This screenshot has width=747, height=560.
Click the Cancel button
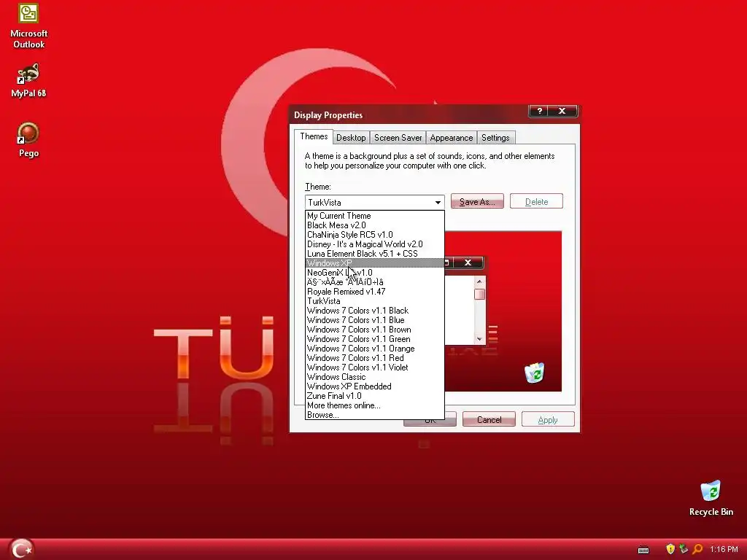(x=489, y=419)
